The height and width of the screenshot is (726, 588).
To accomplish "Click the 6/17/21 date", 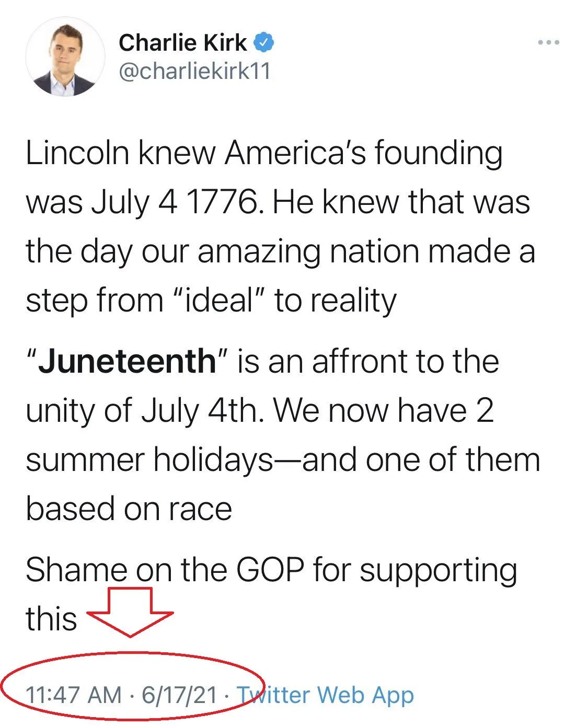I will pos(179,695).
